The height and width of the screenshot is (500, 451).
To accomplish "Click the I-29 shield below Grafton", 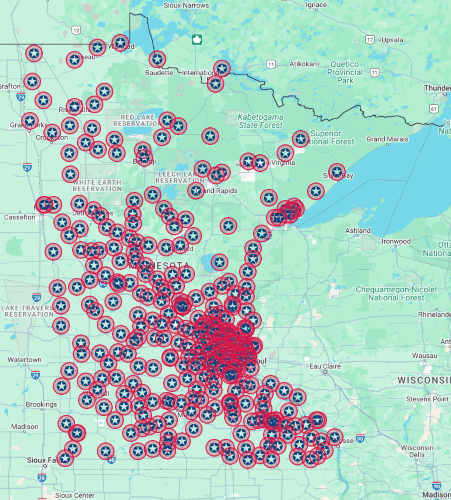I will pos(21,97).
